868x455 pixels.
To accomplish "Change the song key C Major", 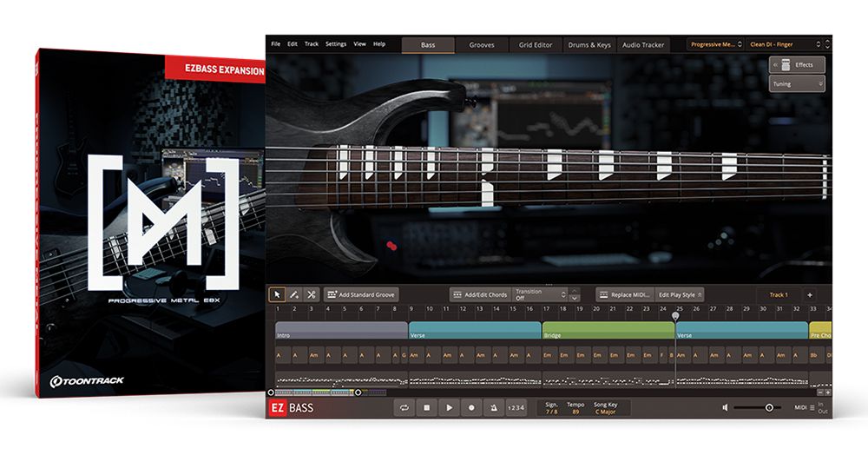I will (x=605, y=412).
